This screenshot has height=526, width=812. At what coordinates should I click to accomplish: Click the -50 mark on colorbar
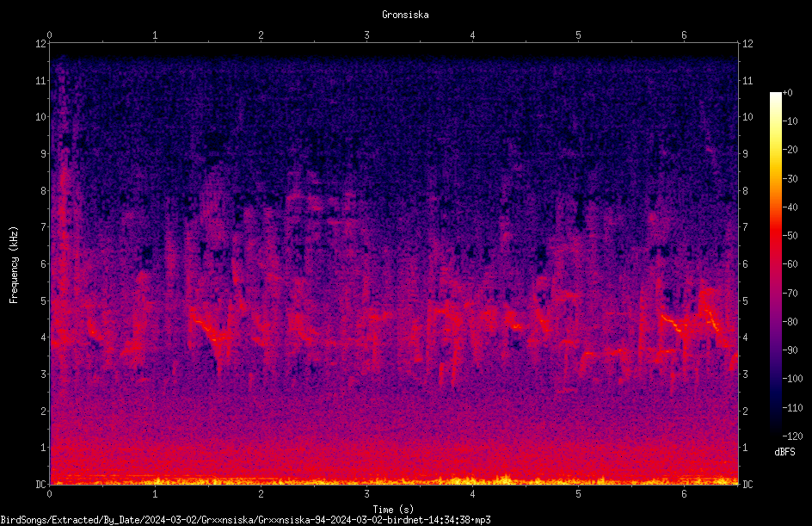pyautogui.click(x=790, y=235)
